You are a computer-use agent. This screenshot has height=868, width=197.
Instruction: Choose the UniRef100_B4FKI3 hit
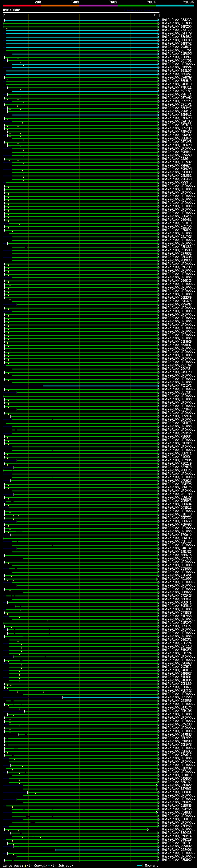pos(177,84)
